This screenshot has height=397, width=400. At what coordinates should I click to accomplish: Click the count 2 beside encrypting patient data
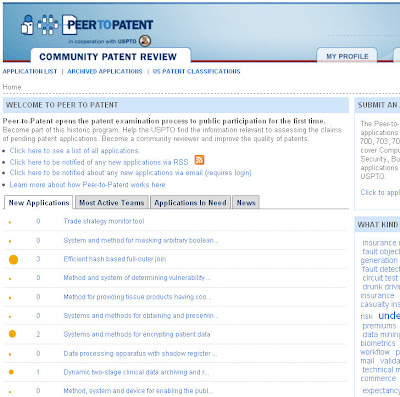coord(38,334)
